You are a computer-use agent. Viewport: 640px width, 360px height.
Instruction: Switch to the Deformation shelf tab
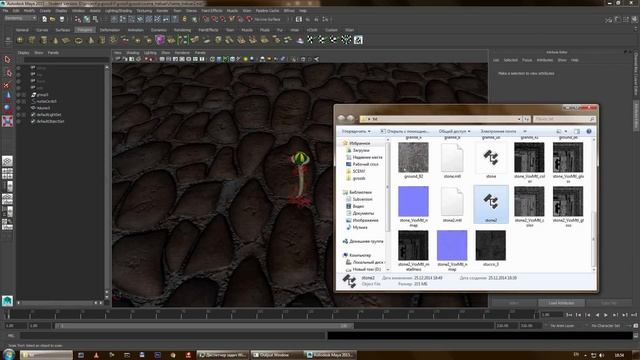point(110,30)
